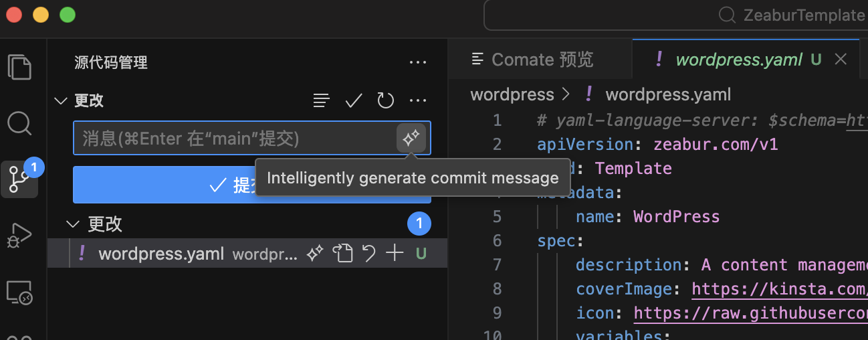Click the 'name: WordPress' line
This screenshot has height=340, width=868.
[647, 217]
